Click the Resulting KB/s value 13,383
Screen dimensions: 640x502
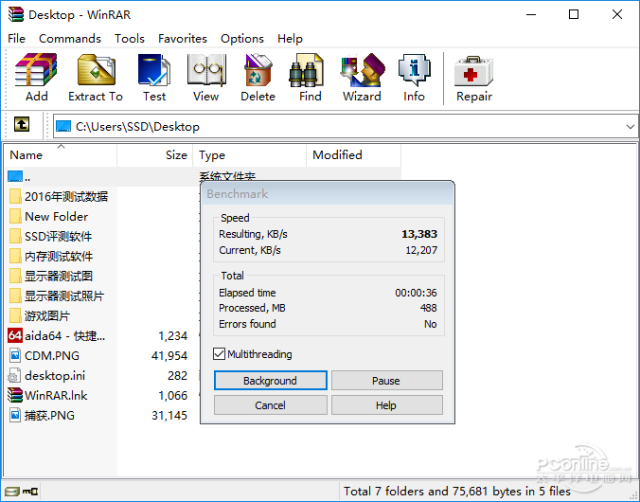point(419,234)
